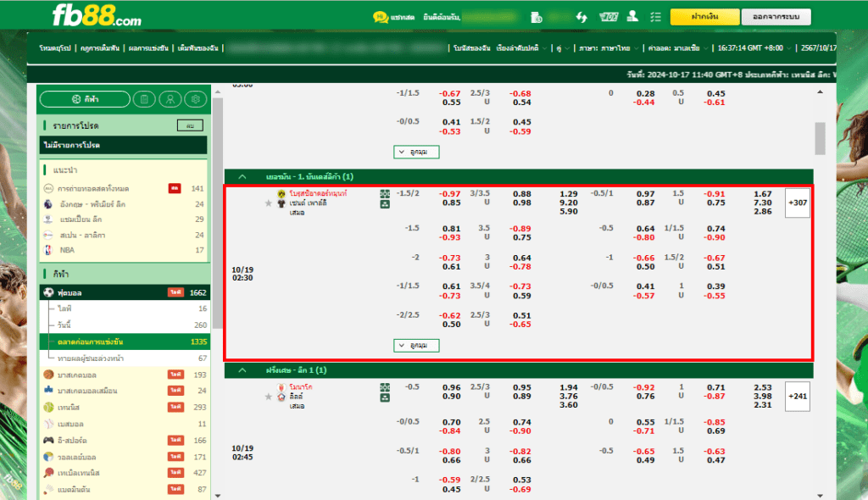Viewport: 868px width, 500px height.
Task: Open the badminton row with 87
Action: point(125,490)
